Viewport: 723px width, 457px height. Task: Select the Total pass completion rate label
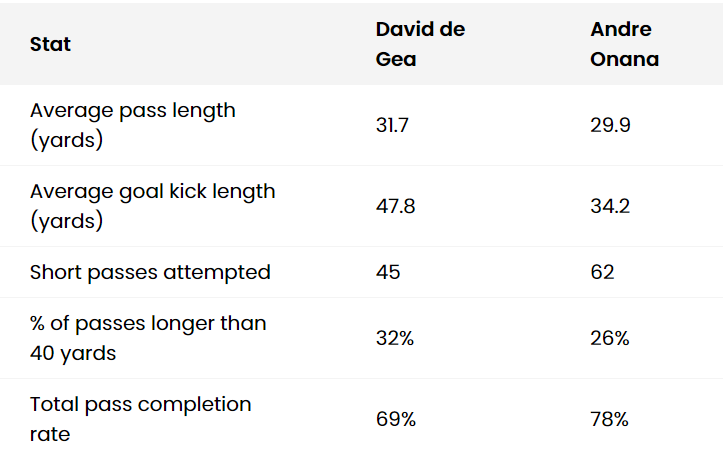click(140, 419)
